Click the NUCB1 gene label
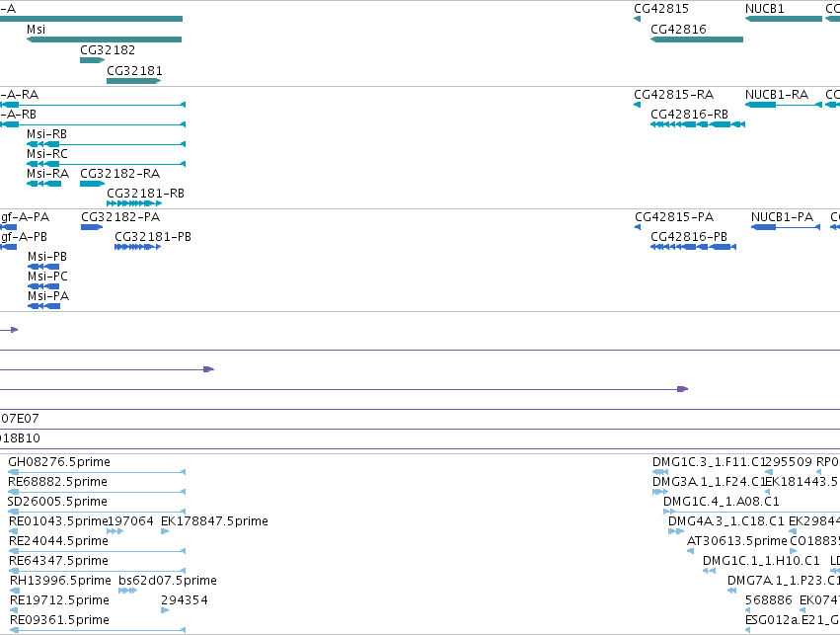Viewport: 840px width, 635px height. point(764,9)
